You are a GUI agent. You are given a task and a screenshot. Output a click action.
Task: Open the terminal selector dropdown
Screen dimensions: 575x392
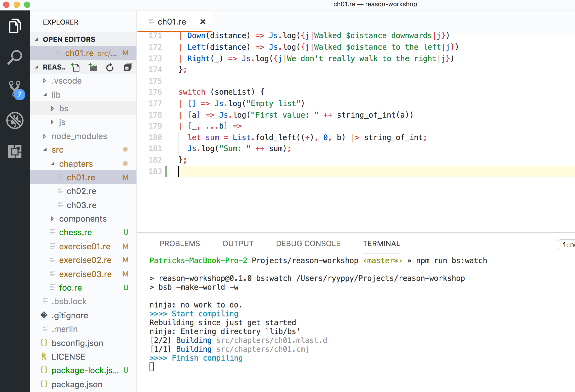(x=567, y=245)
